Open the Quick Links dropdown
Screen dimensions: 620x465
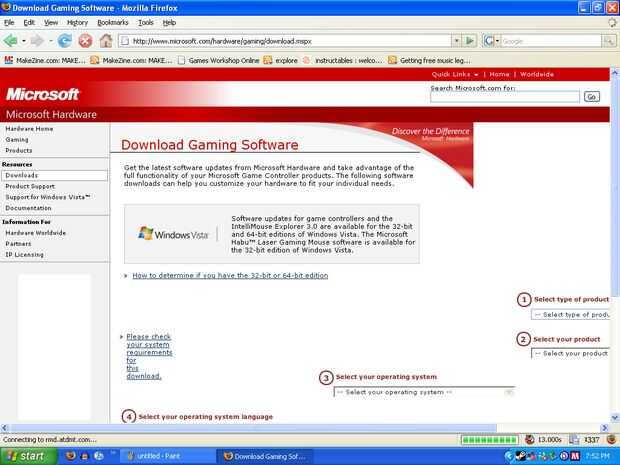[455, 74]
